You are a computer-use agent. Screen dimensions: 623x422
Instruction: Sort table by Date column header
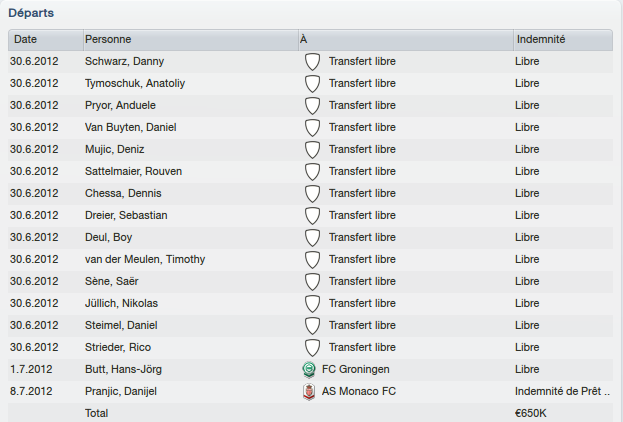pos(46,40)
